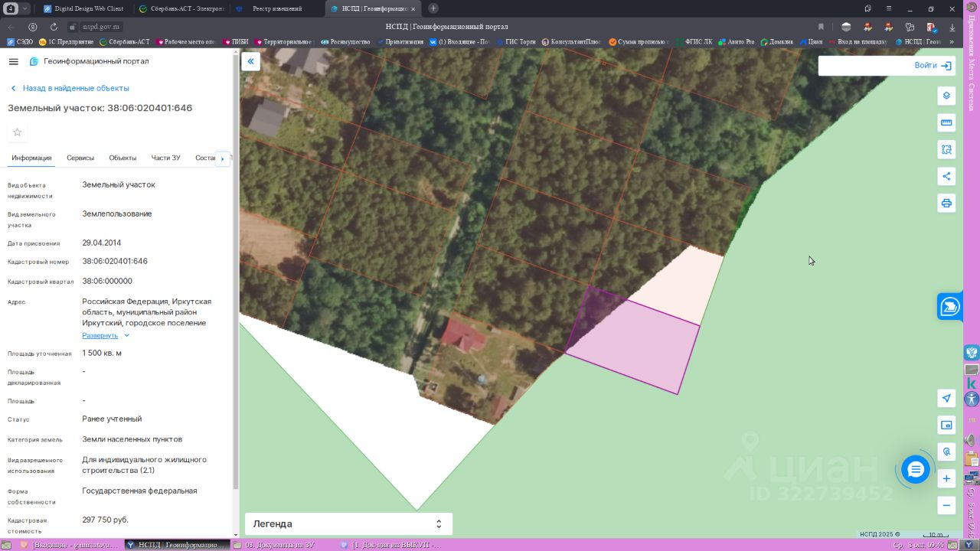Show more tabs with right arrow
980x551 pixels.
point(222,158)
